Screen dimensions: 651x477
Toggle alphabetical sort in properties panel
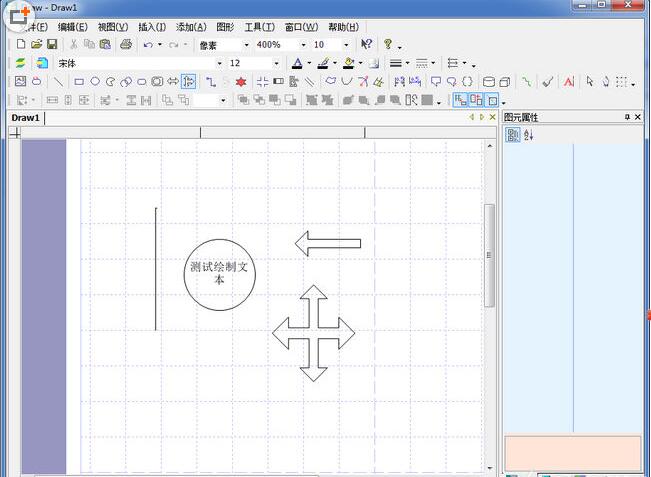(x=529, y=135)
